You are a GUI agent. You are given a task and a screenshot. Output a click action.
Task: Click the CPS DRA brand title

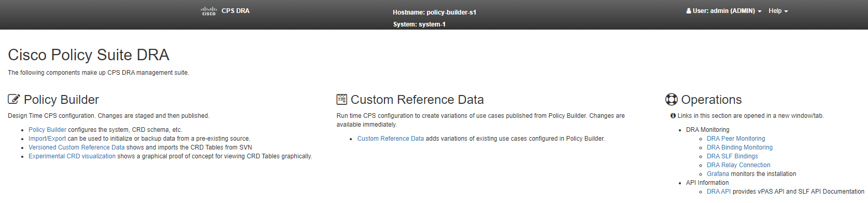point(235,11)
